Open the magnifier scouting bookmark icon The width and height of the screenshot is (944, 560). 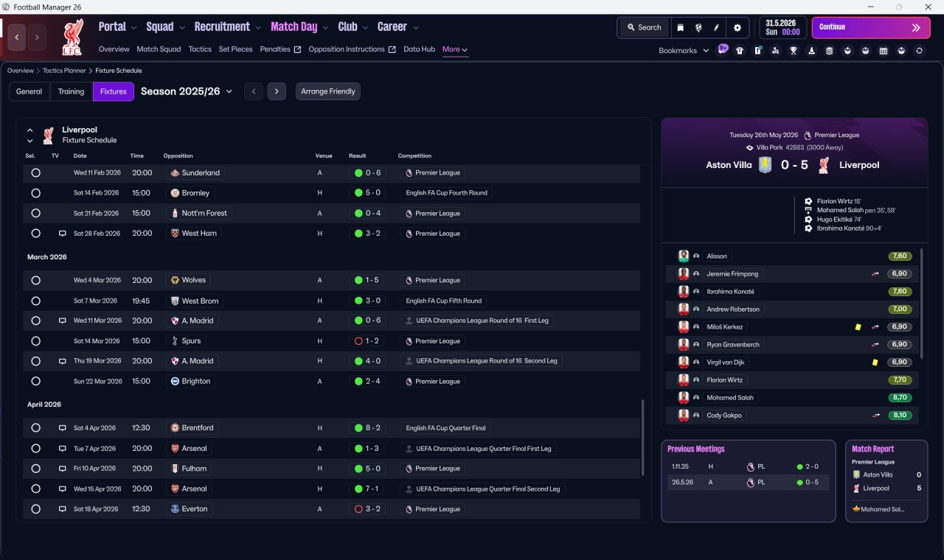pyautogui.click(x=775, y=51)
